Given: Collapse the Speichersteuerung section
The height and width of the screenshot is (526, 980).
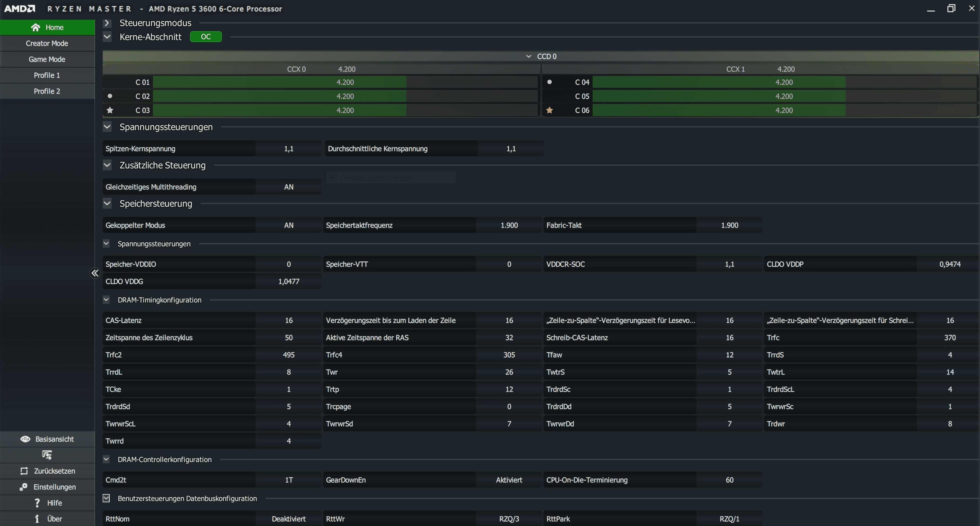Looking at the screenshot, I should (x=107, y=204).
